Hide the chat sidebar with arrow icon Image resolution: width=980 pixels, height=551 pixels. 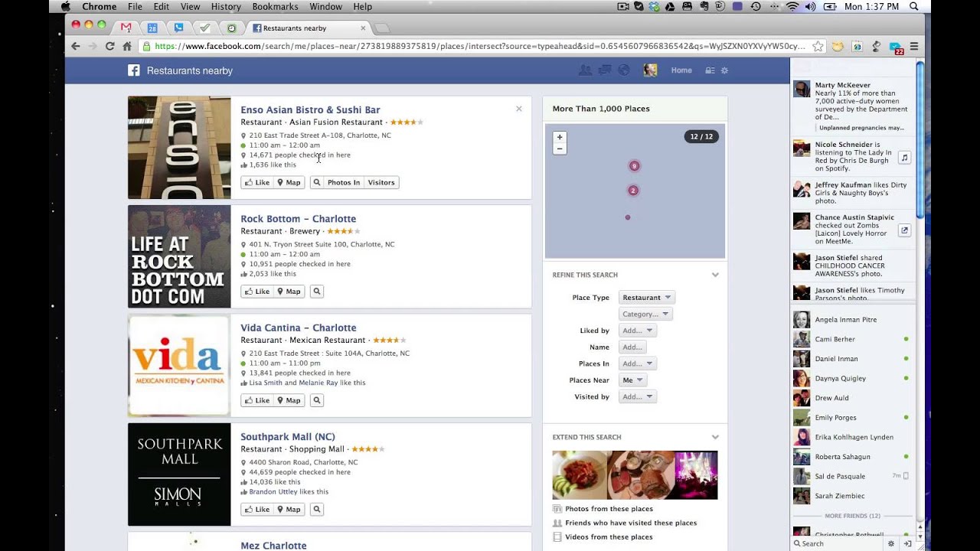pos(907,543)
